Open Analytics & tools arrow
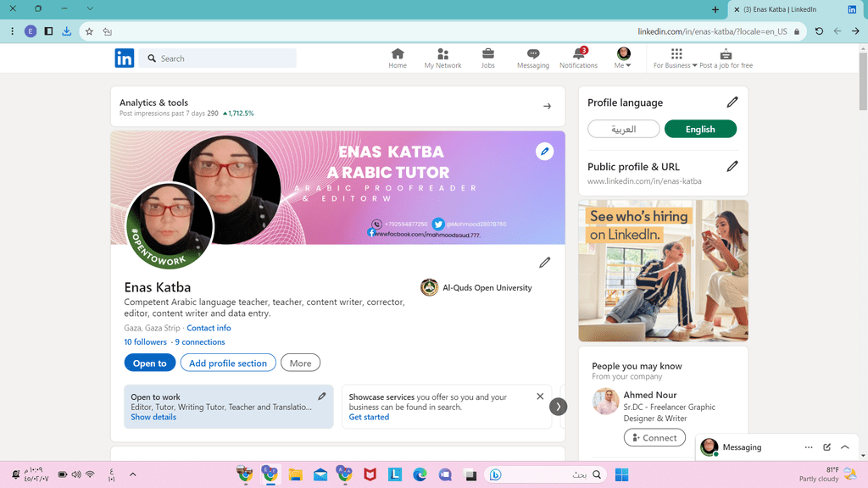 click(x=547, y=106)
